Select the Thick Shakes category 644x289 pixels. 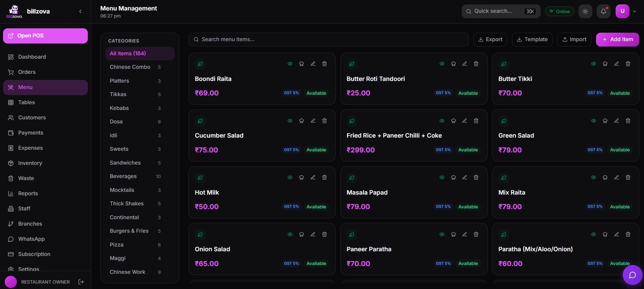pos(140,204)
